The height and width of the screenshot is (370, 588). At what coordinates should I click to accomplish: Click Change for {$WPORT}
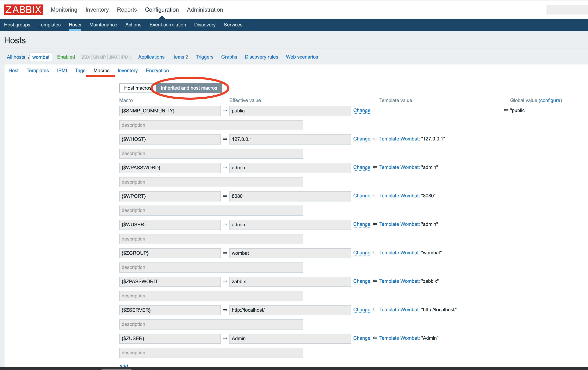pyautogui.click(x=362, y=196)
